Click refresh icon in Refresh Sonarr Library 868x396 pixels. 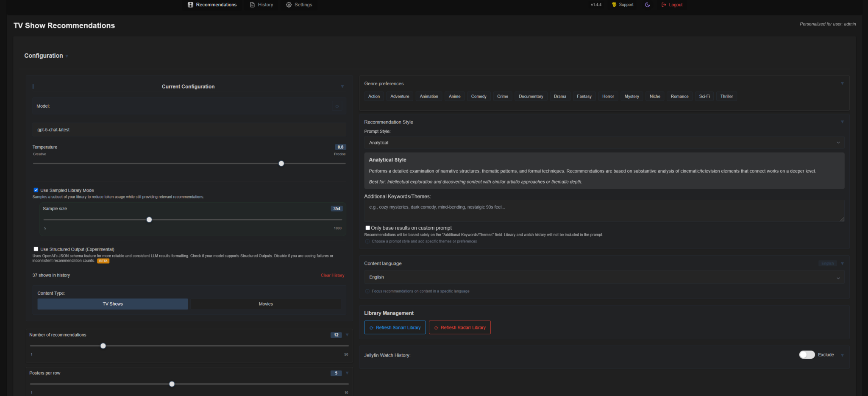371,328
